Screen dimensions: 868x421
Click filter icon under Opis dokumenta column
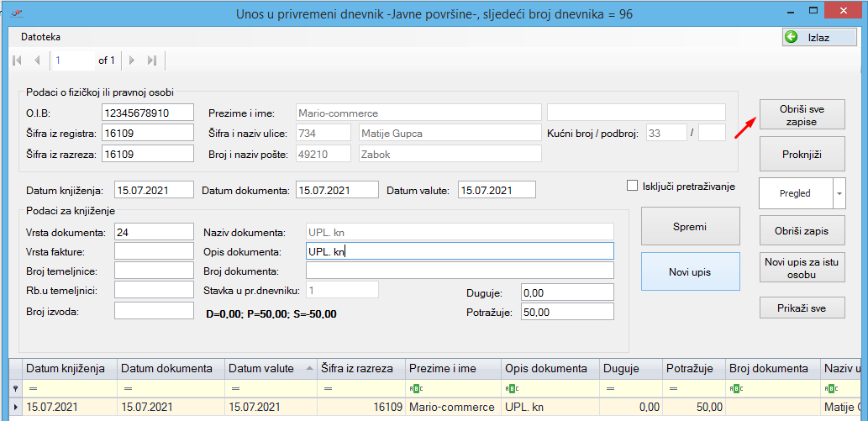[x=511, y=388]
